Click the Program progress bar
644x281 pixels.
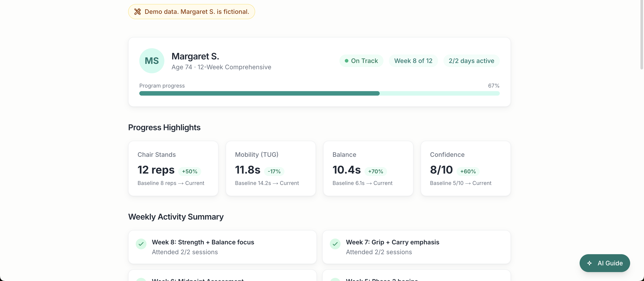[x=319, y=93]
